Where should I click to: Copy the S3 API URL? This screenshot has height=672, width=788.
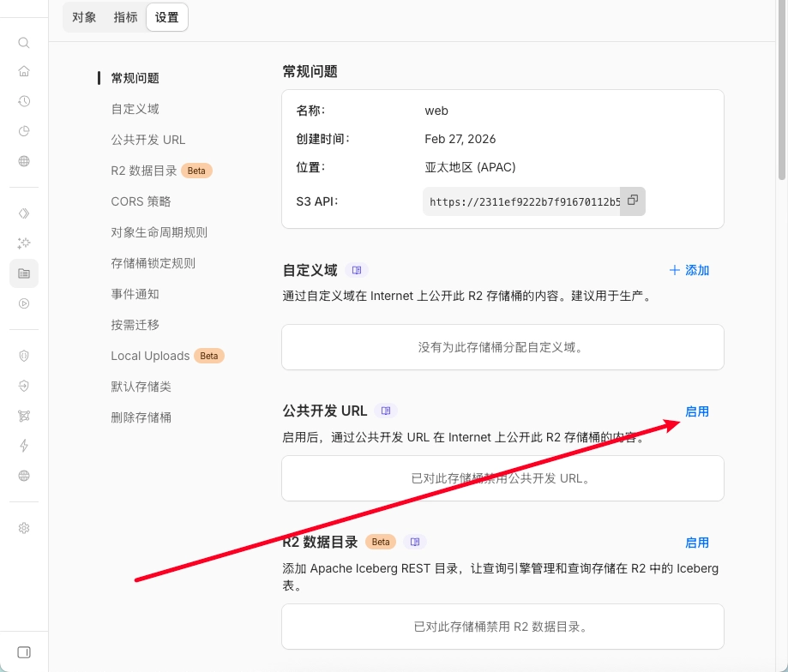pos(633,201)
